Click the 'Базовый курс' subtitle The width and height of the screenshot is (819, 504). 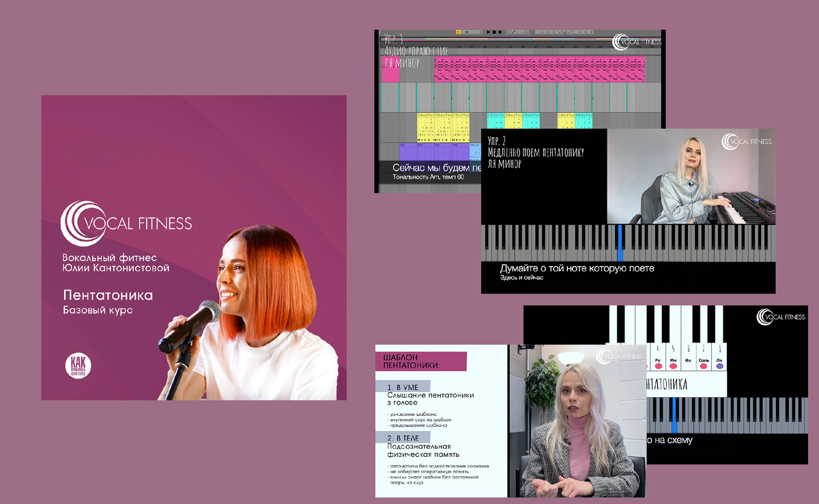tap(97, 310)
